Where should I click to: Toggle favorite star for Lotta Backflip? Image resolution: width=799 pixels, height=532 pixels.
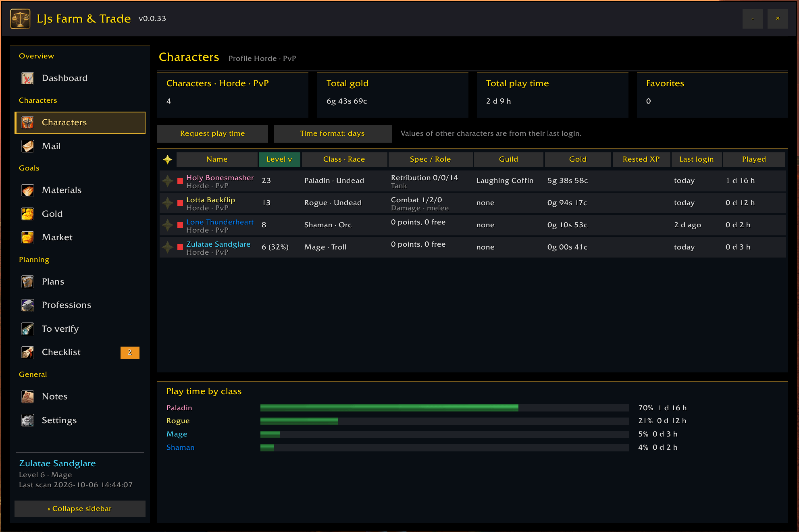click(168, 203)
